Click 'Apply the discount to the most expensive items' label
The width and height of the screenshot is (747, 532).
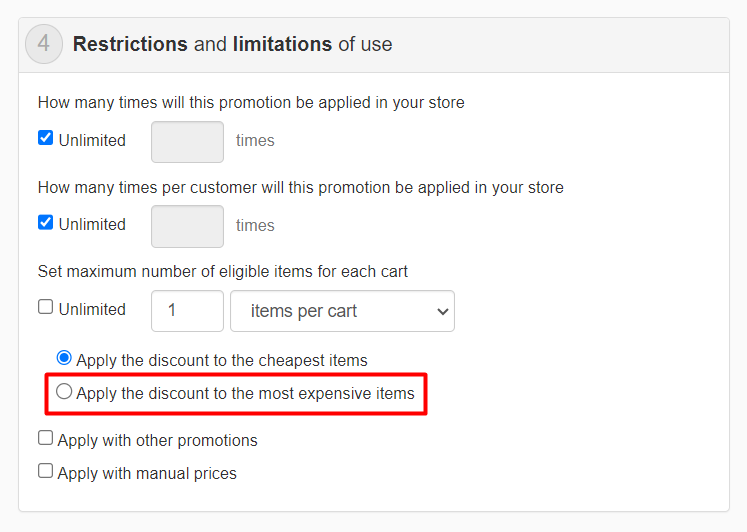tap(245, 394)
